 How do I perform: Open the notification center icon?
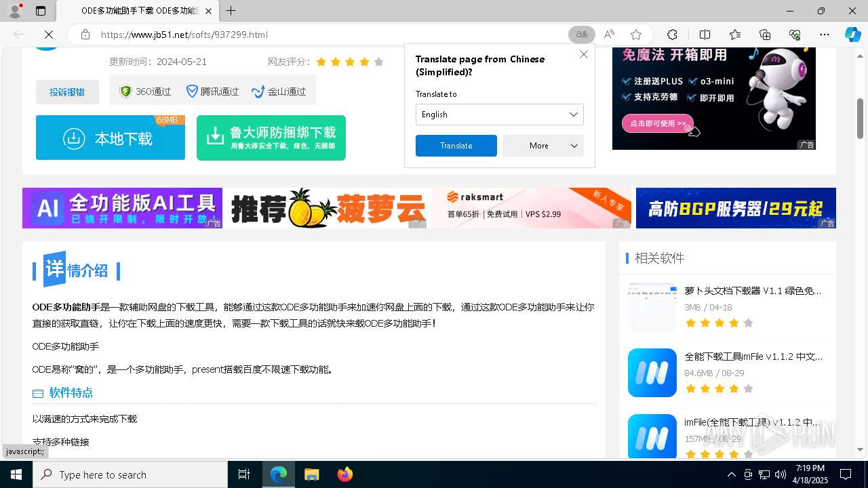click(846, 474)
